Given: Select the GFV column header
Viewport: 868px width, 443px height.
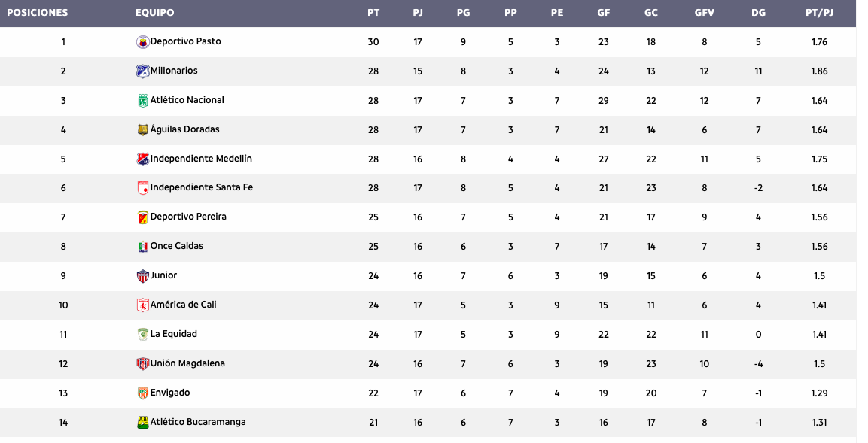Looking at the screenshot, I should point(705,13).
